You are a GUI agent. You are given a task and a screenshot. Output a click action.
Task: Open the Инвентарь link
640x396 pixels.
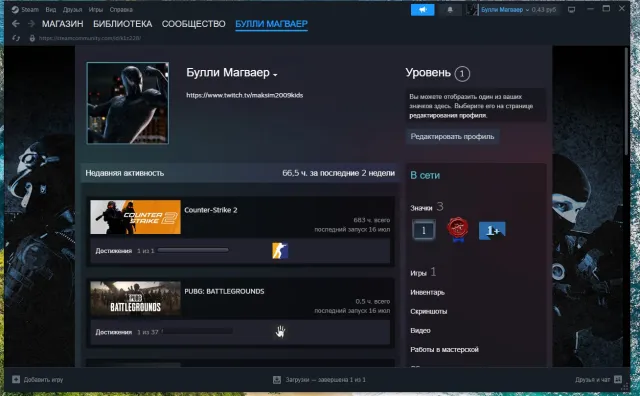tap(427, 292)
